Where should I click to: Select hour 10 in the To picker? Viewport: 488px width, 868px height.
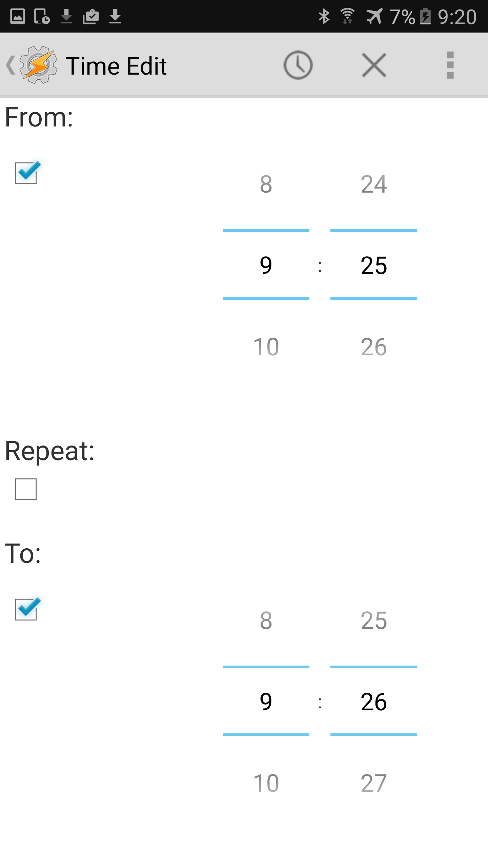click(x=266, y=784)
